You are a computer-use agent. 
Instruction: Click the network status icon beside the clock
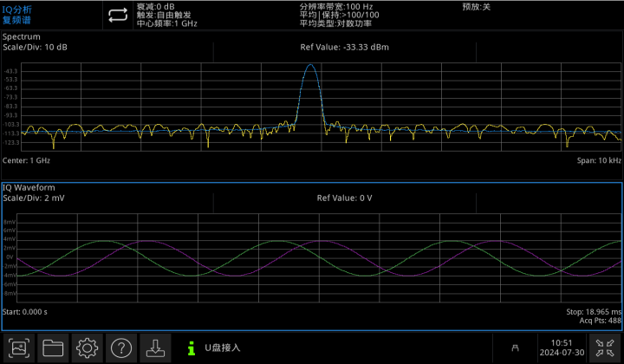(515, 348)
